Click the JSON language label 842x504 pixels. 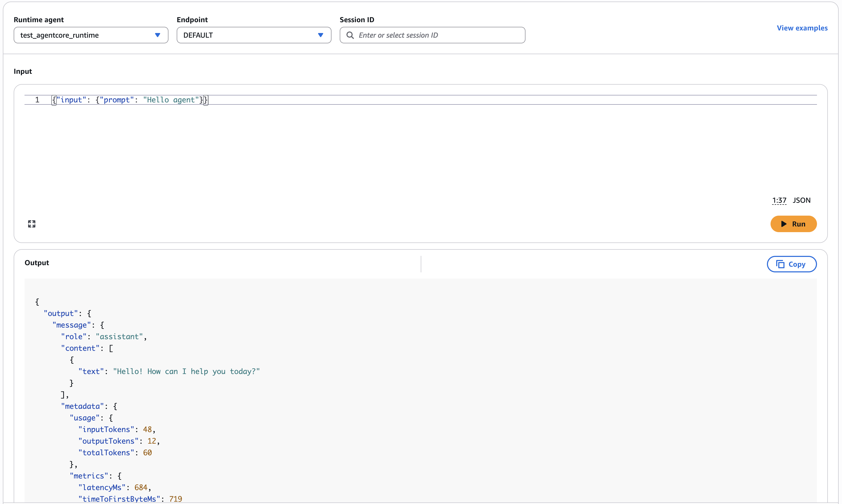[801, 200]
